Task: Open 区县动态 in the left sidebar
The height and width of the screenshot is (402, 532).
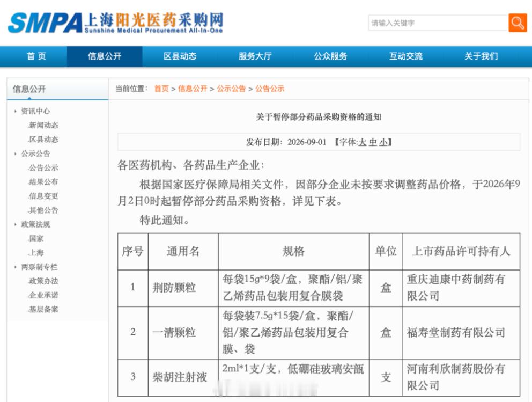Action: pos(43,140)
